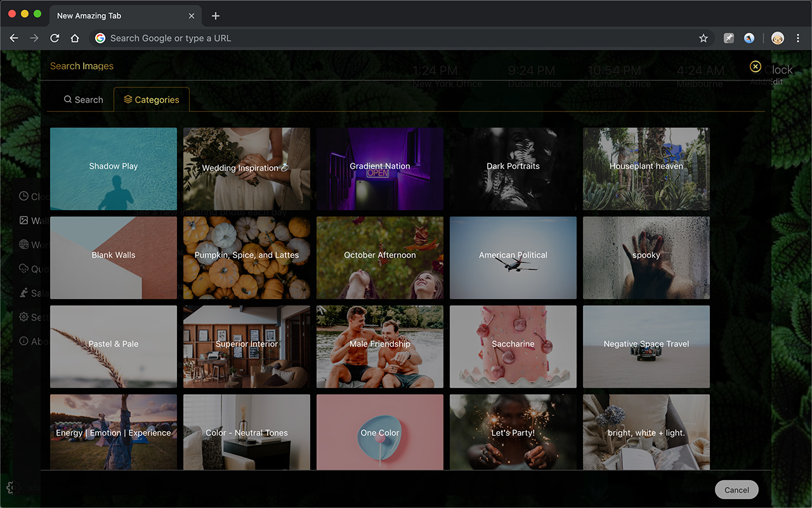
Task: Choose the Dark Portraits category
Action: [513, 169]
